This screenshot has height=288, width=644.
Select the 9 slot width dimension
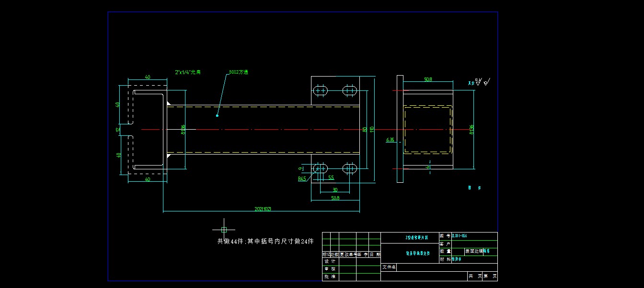tap(301, 168)
